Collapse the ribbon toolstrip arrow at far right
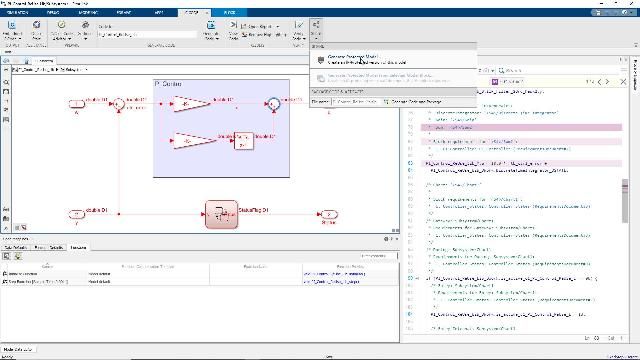Viewport: 640px width, 360px height. (636, 45)
